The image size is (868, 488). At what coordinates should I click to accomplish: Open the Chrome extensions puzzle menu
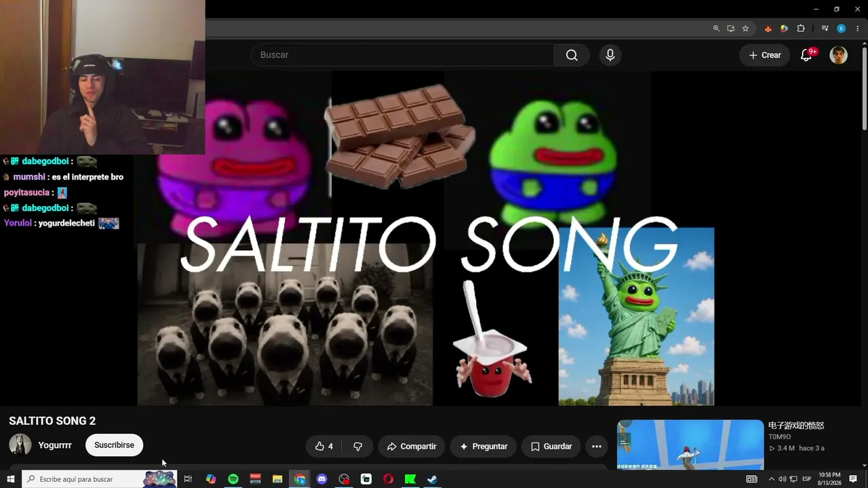pyautogui.click(x=801, y=28)
